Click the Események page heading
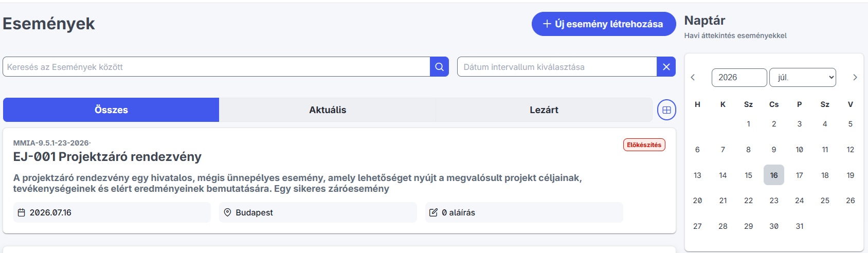This screenshot has width=868, height=253. tap(49, 24)
